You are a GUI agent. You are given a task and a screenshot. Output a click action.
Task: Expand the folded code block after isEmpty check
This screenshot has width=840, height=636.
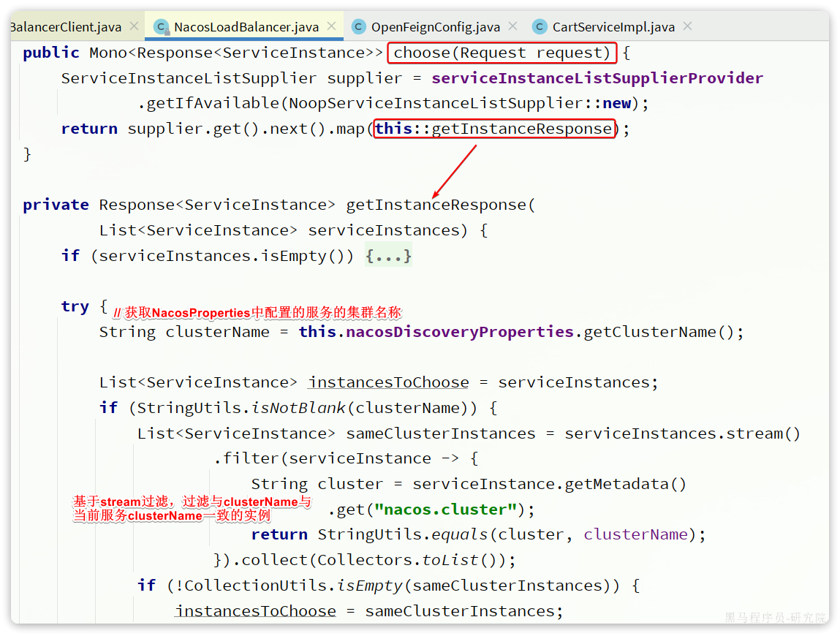pyautogui.click(x=388, y=255)
